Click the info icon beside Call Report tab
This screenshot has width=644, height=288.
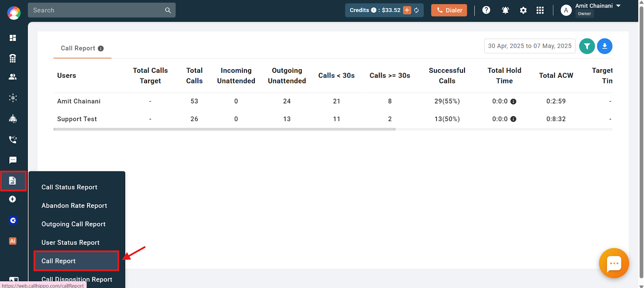pyautogui.click(x=101, y=48)
